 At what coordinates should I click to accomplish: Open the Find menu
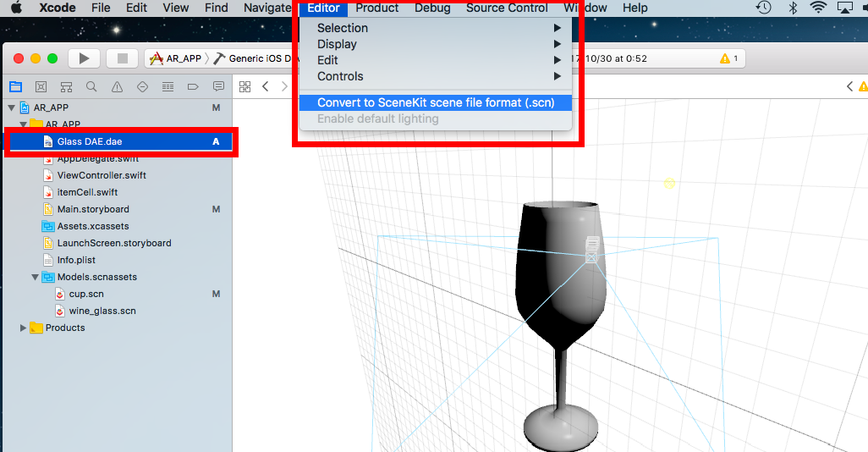click(x=216, y=8)
